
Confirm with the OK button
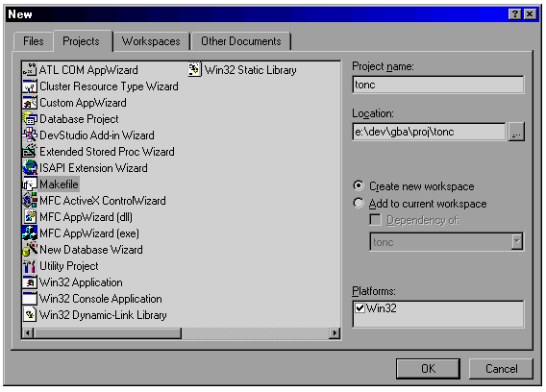click(428, 369)
